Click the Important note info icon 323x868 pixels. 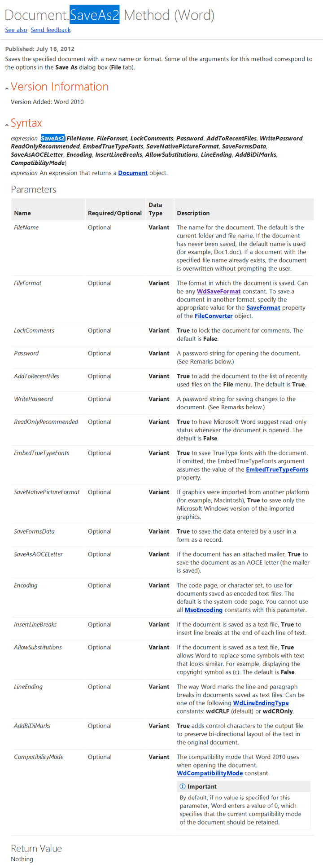(183, 786)
